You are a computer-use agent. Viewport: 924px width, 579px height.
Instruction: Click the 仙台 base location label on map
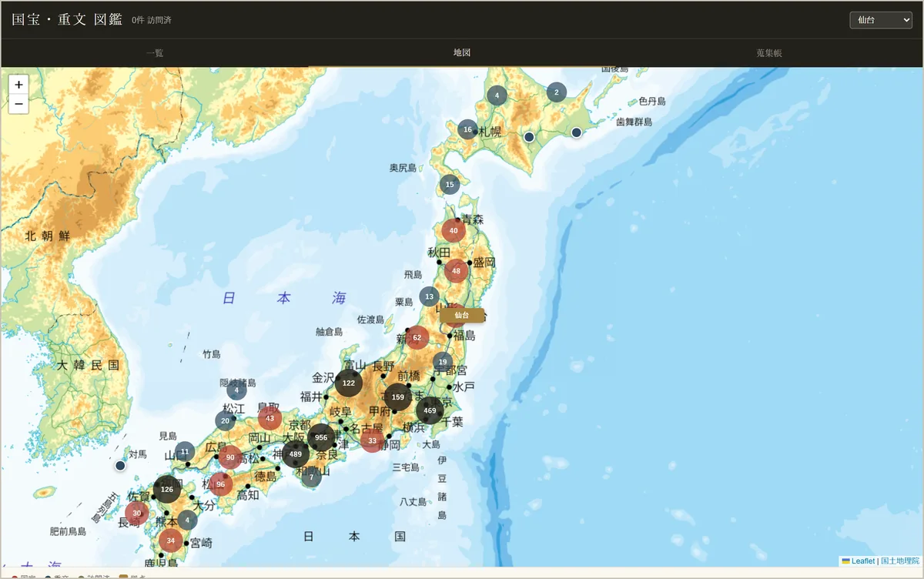click(462, 315)
